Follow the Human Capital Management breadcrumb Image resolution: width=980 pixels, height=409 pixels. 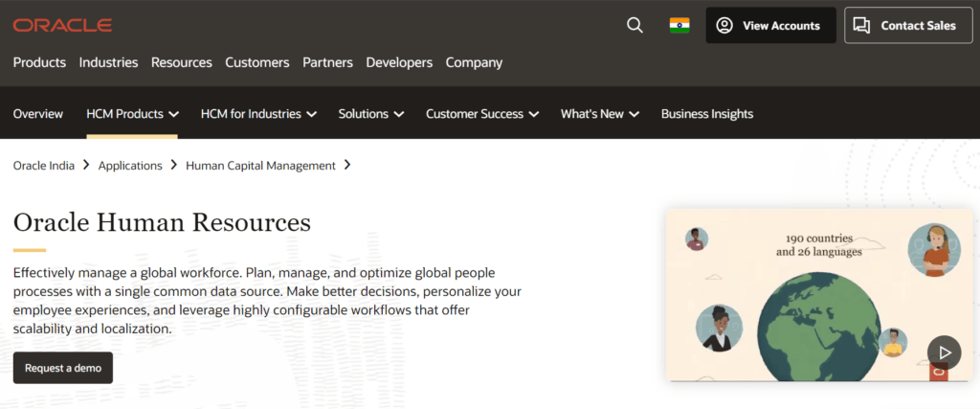(260, 166)
